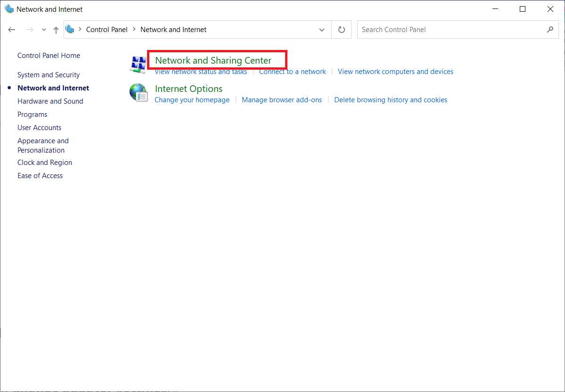Select Network and Internet breadcrumb segment

(x=173, y=30)
